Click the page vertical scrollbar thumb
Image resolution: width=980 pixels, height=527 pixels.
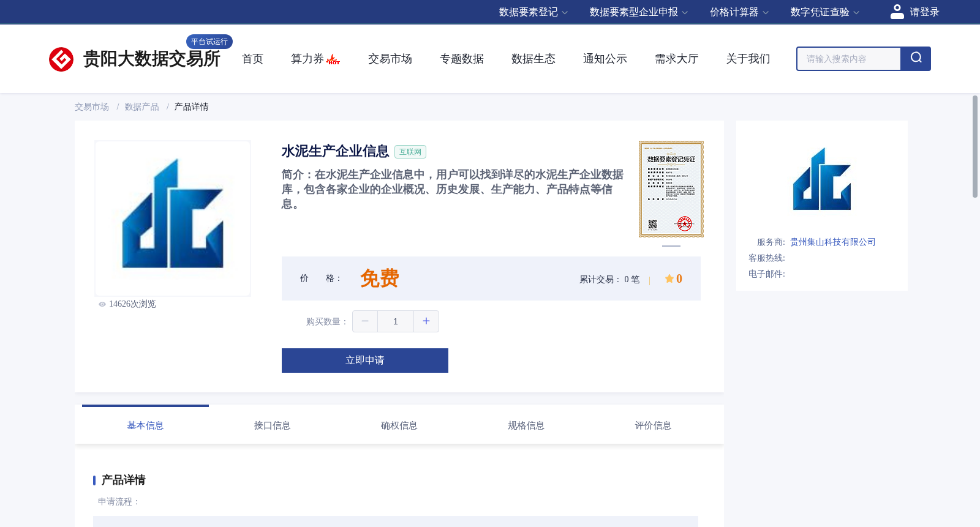[975, 146]
